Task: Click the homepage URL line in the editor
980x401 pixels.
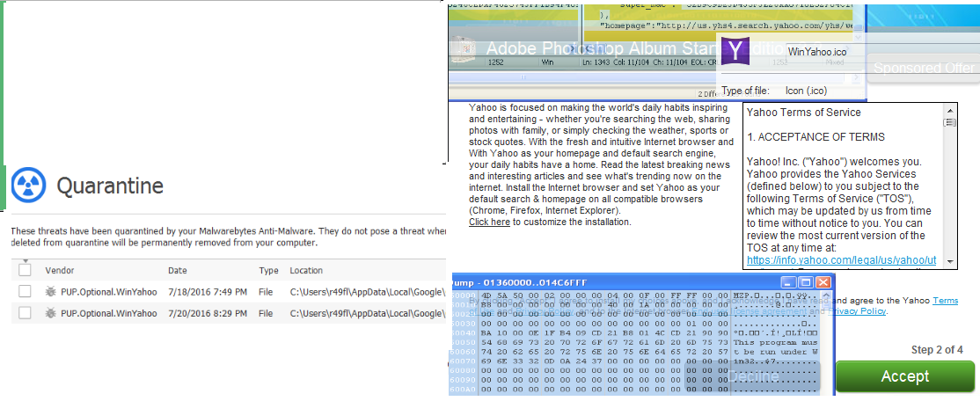Action: pyautogui.click(x=727, y=27)
